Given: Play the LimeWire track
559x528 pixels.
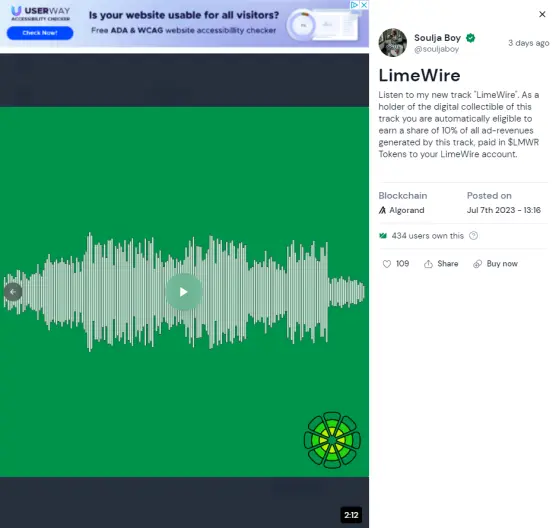Looking at the screenshot, I should pos(184,292).
